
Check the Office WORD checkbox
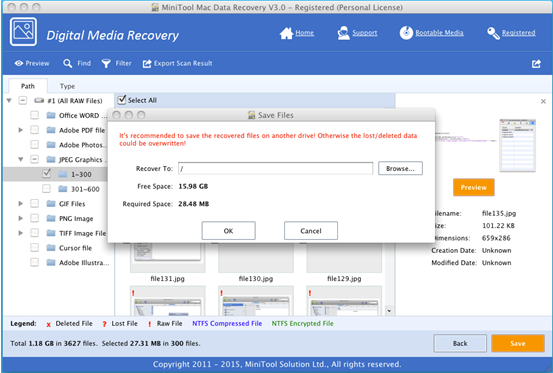pyautogui.click(x=35, y=115)
